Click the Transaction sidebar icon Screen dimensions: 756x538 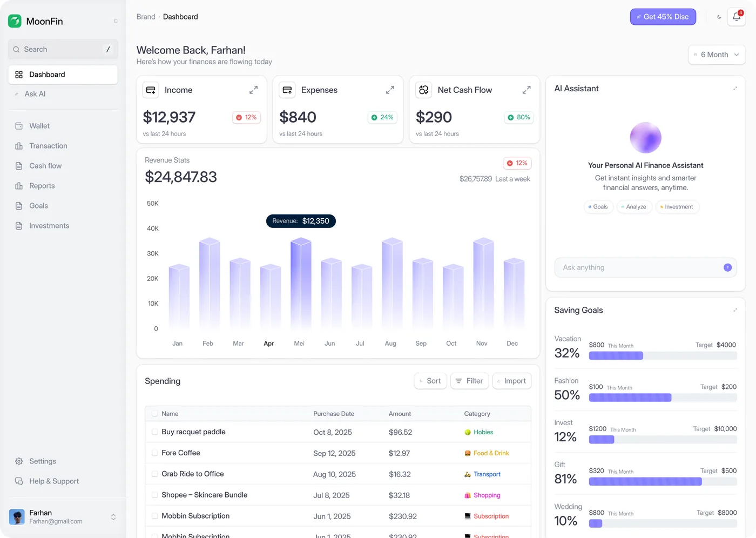[x=19, y=146]
